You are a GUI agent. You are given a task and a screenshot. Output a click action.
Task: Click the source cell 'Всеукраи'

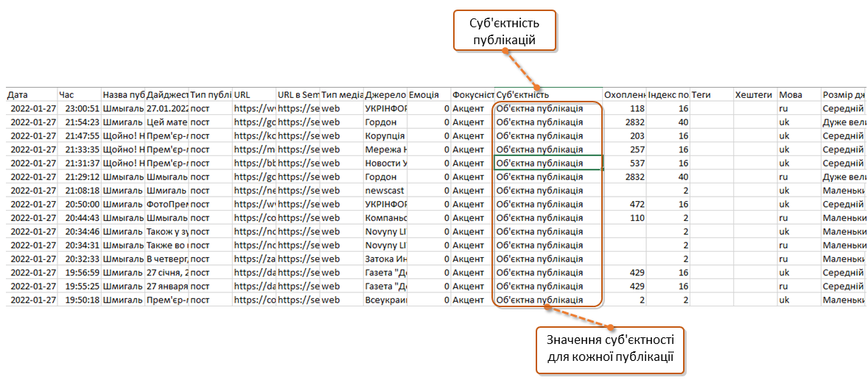(385, 300)
